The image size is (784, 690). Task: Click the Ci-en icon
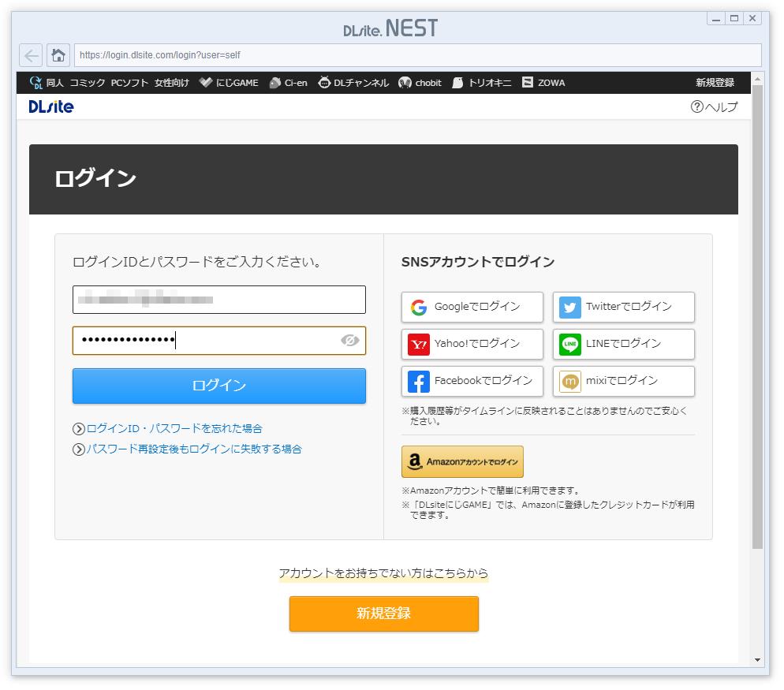click(x=275, y=83)
